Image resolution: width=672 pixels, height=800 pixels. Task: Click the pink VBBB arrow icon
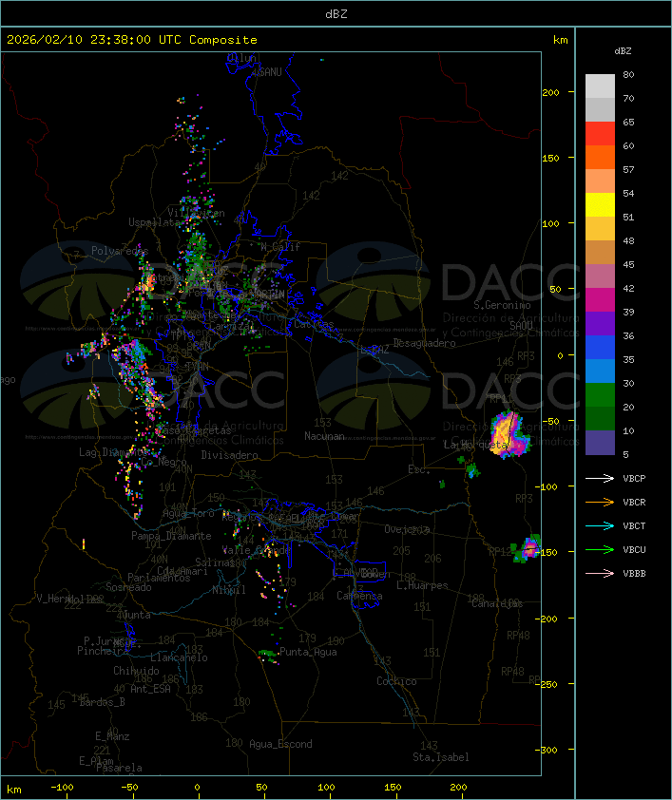(600, 574)
